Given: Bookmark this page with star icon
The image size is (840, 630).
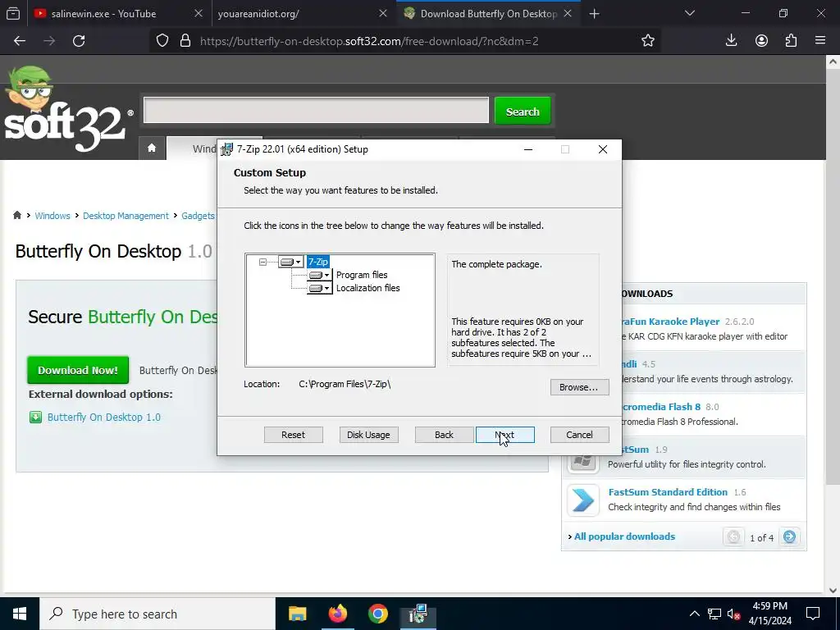Looking at the screenshot, I should tap(648, 41).
